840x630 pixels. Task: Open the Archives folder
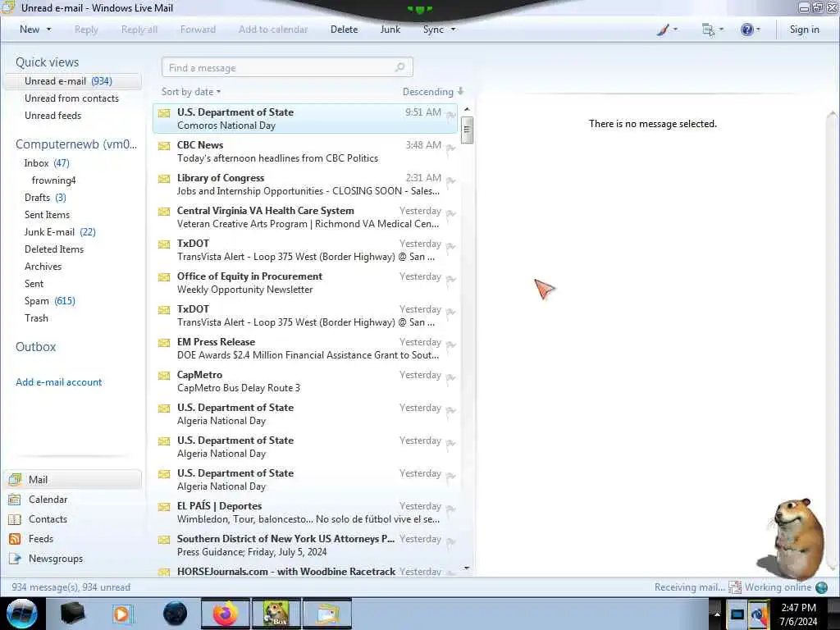coord(43,267)
